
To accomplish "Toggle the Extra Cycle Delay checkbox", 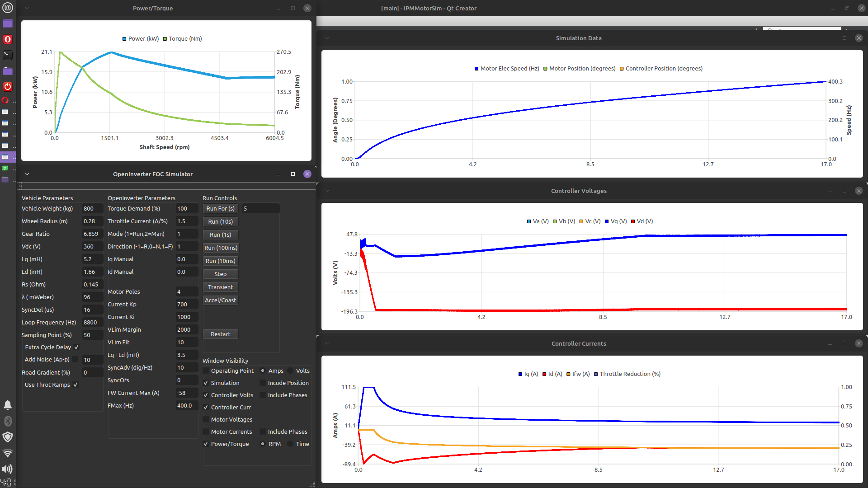I will coord(76,347).
